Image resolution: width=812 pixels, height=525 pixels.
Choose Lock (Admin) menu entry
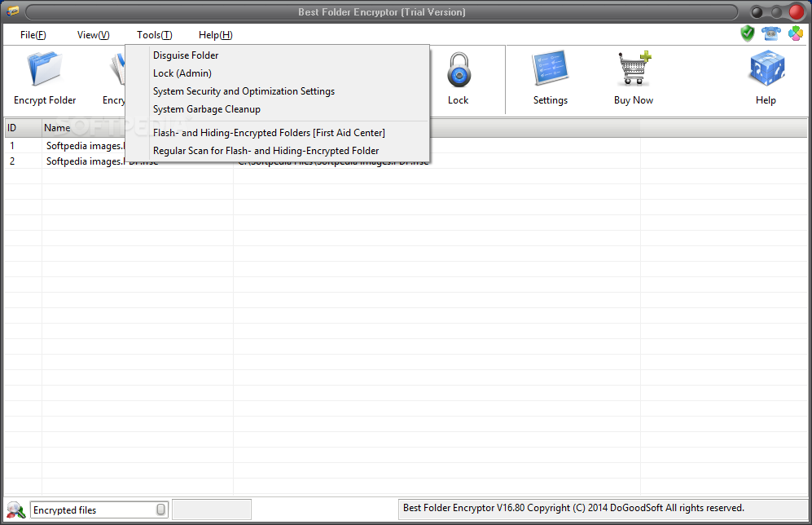click(278, 73)
